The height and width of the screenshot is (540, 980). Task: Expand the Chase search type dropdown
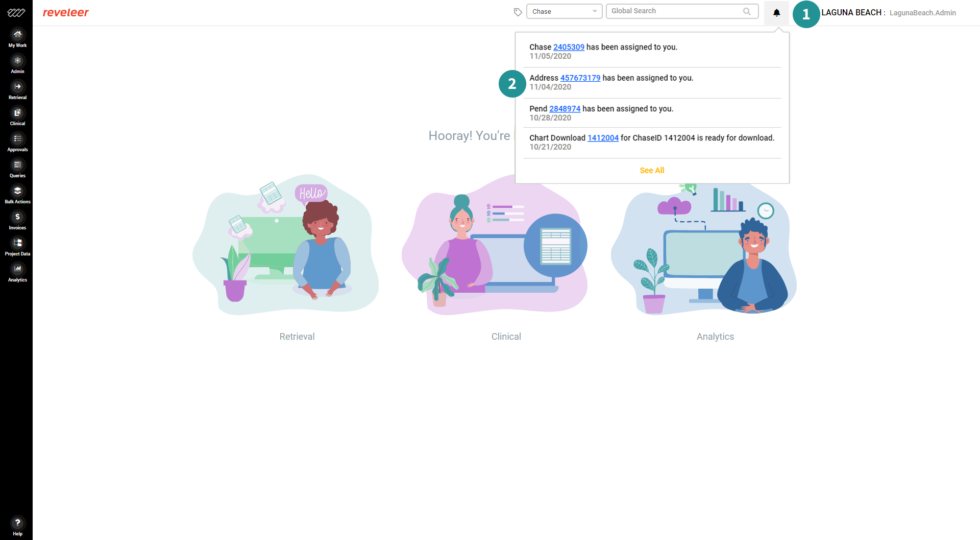(564, 11)
